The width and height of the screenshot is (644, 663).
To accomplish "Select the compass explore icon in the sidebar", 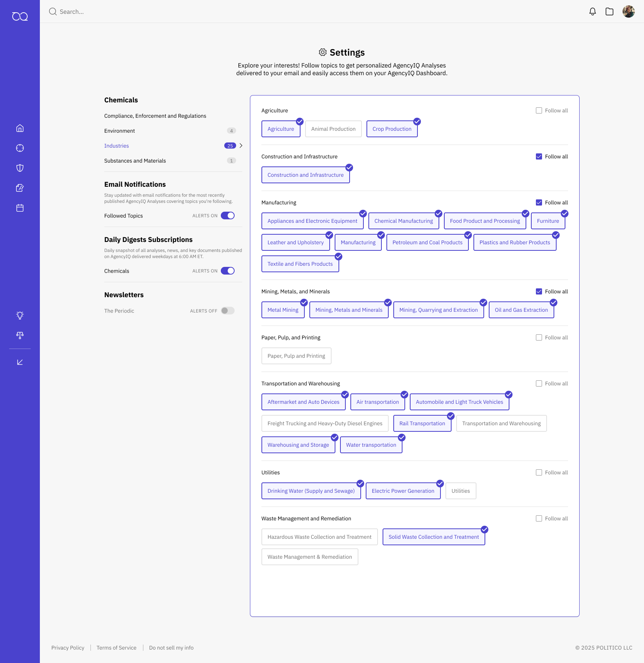I will (x=20, y=148).
